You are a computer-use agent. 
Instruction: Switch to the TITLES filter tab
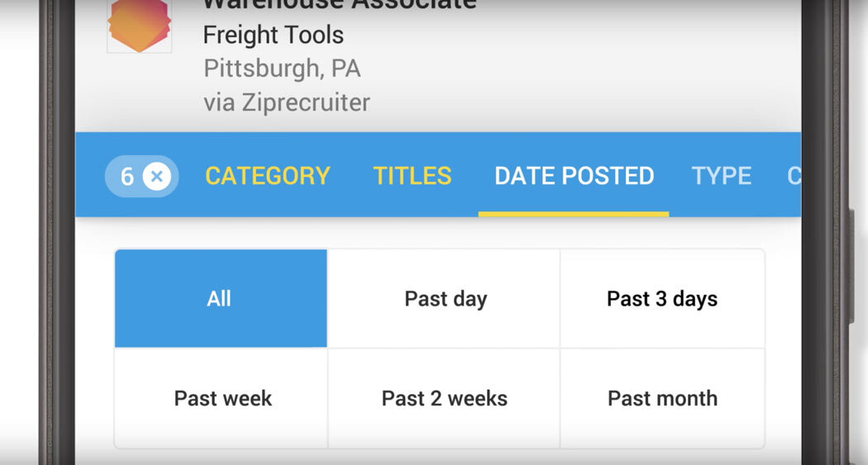412,176
